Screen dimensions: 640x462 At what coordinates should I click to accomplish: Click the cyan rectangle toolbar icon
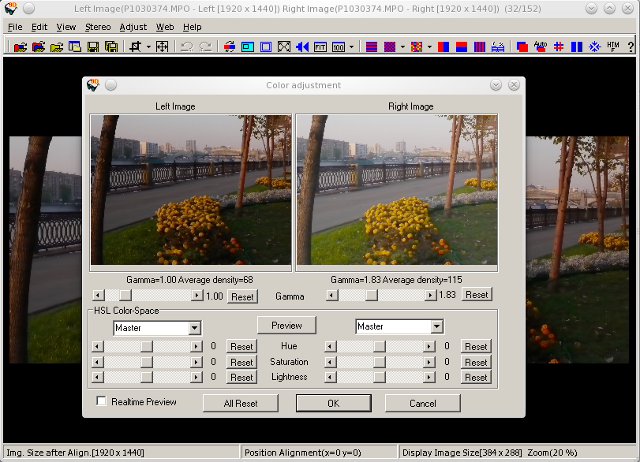[247, 47]
